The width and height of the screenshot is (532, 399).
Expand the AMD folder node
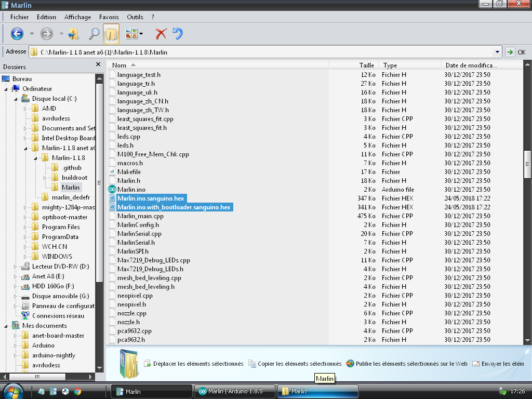(25, 109)
